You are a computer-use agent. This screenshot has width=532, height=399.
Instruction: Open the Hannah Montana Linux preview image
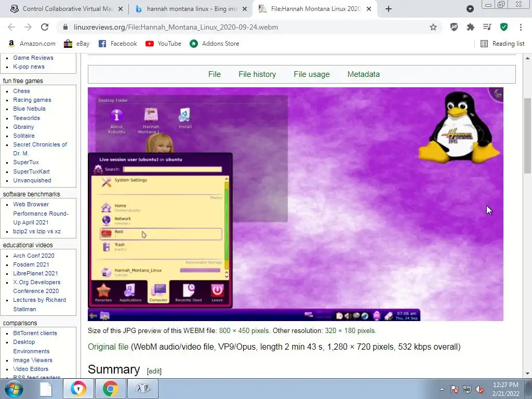[x=295, y=204]
